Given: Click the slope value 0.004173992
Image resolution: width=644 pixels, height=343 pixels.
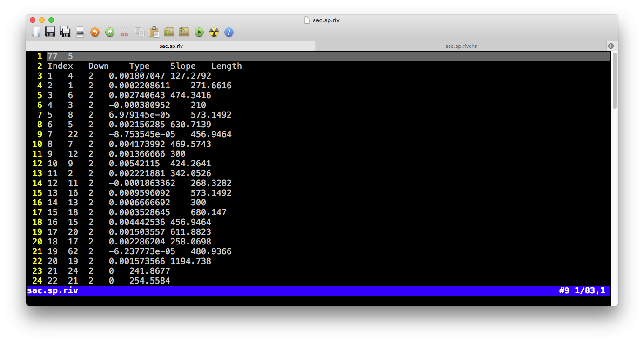Looking at the screenshot, I should pos(137,144).
